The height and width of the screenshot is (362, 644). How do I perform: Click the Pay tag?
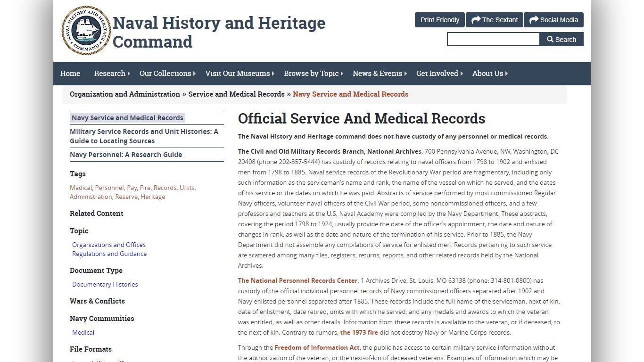click(x=132, y=188)
